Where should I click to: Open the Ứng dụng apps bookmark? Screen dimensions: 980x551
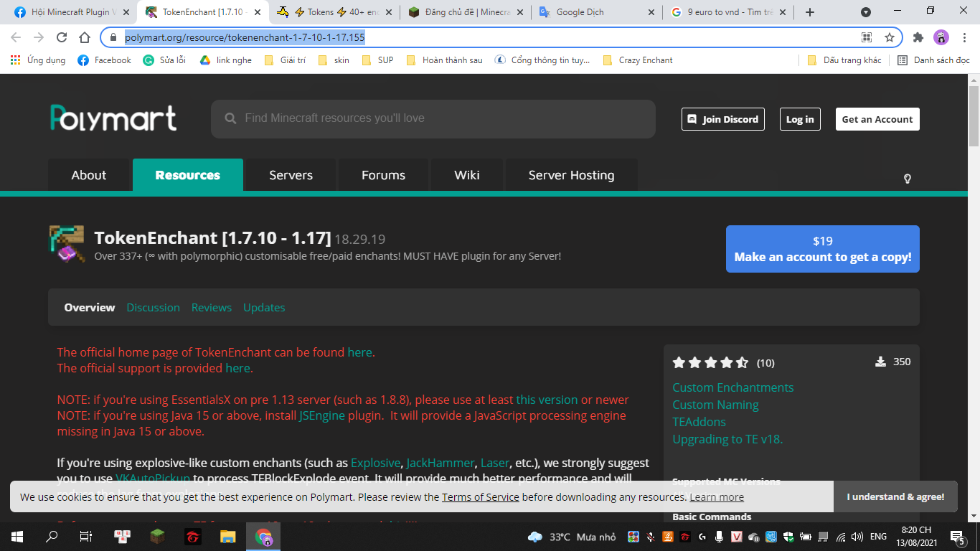coord(38,60)
